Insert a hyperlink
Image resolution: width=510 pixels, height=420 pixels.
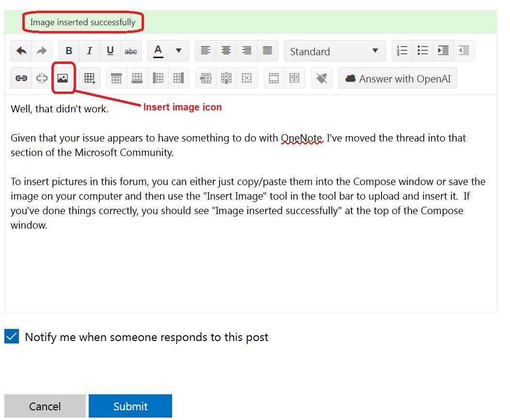(21, 78)
